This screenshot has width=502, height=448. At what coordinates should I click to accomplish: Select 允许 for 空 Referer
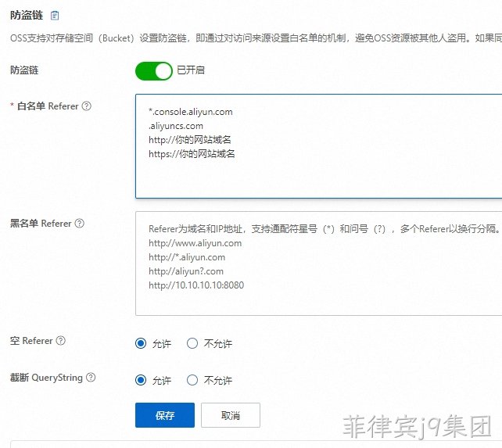[x=141, y=343]
